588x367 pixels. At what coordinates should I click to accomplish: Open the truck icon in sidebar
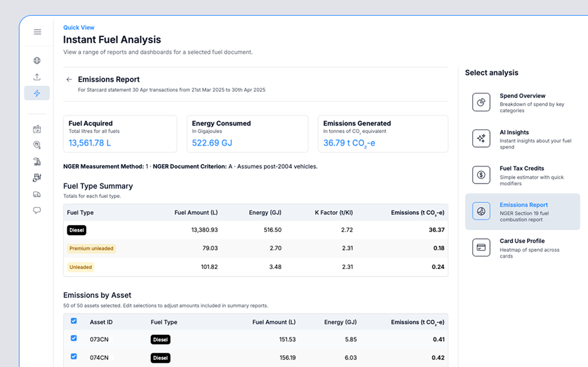coord(37,194)
